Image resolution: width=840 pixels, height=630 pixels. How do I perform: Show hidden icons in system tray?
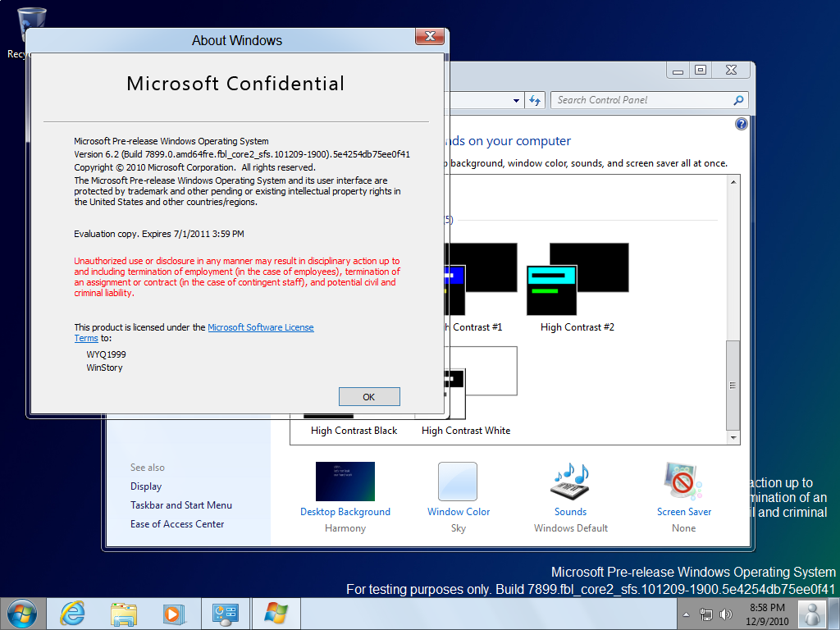tap(686, 614)
